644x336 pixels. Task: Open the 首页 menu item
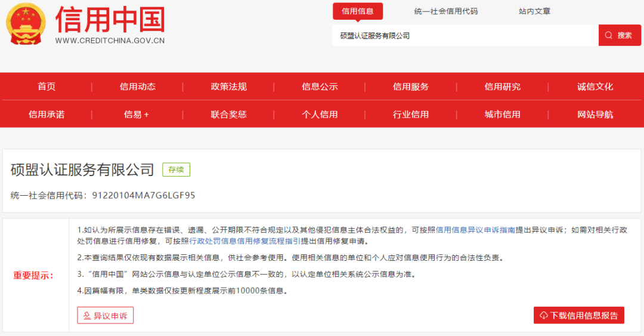(47, 87)
